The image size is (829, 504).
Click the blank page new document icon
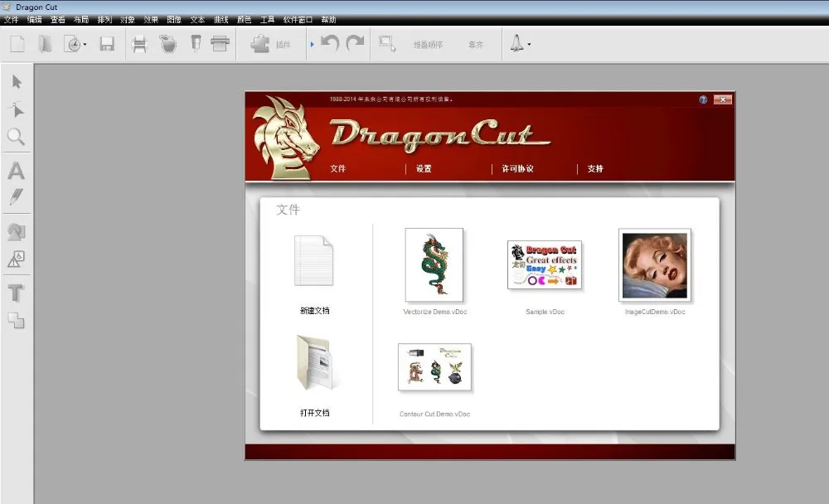(314, 261)
